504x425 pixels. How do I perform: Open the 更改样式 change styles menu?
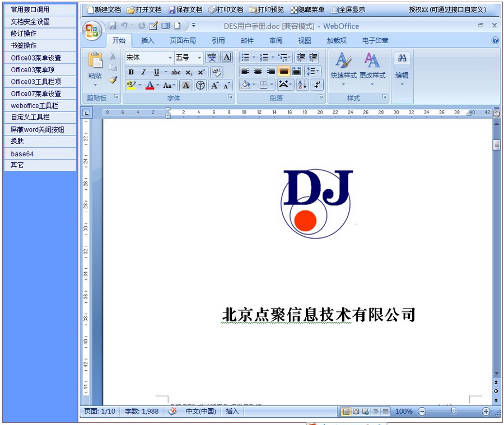[372, 68]
